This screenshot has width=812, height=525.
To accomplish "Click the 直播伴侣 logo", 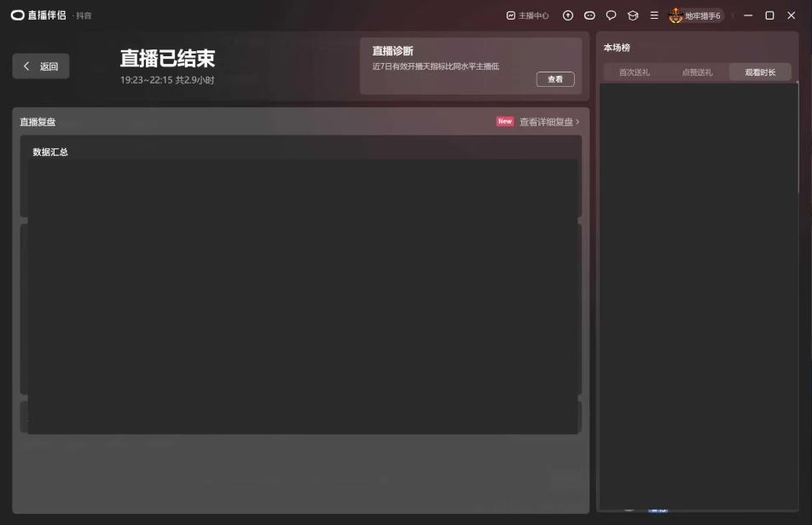I will click(39, 15).
